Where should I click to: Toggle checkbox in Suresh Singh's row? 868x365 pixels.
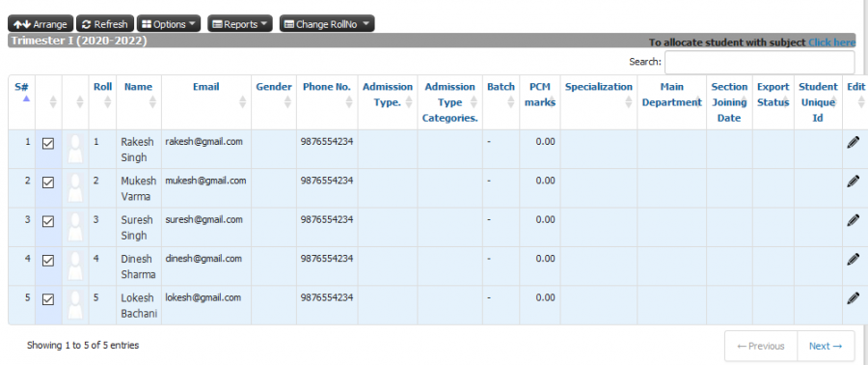tap(48, 221)
